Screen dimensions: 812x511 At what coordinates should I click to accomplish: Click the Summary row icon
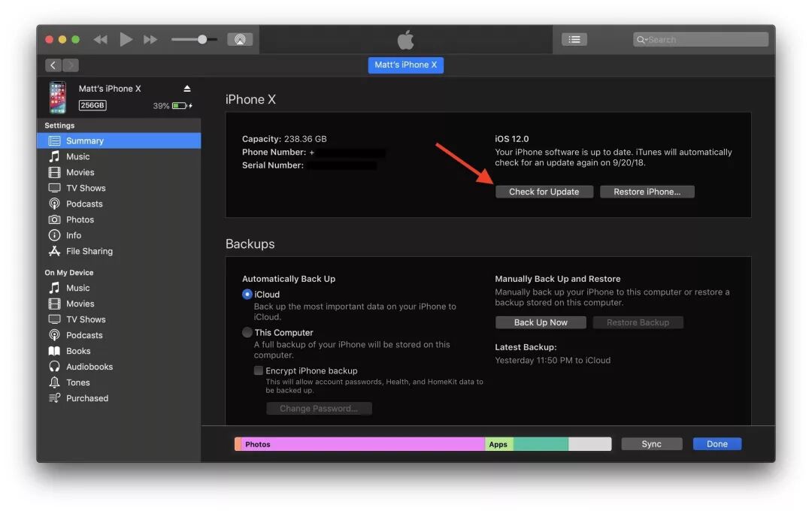[x=54, y=141]
